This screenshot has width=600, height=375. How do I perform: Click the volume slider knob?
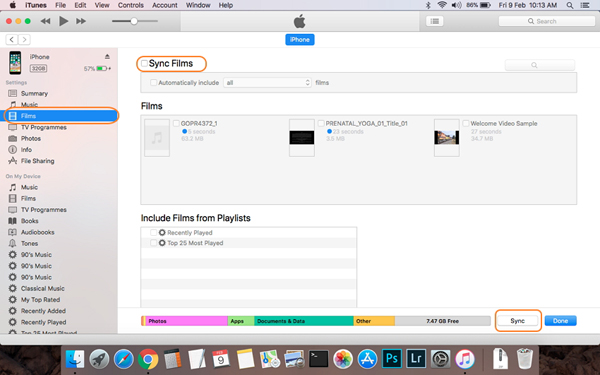[134, 21]
